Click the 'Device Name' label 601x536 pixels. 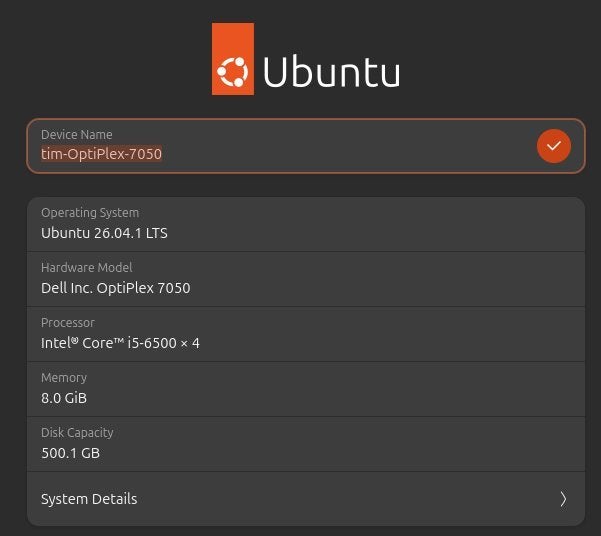(77, 135)
